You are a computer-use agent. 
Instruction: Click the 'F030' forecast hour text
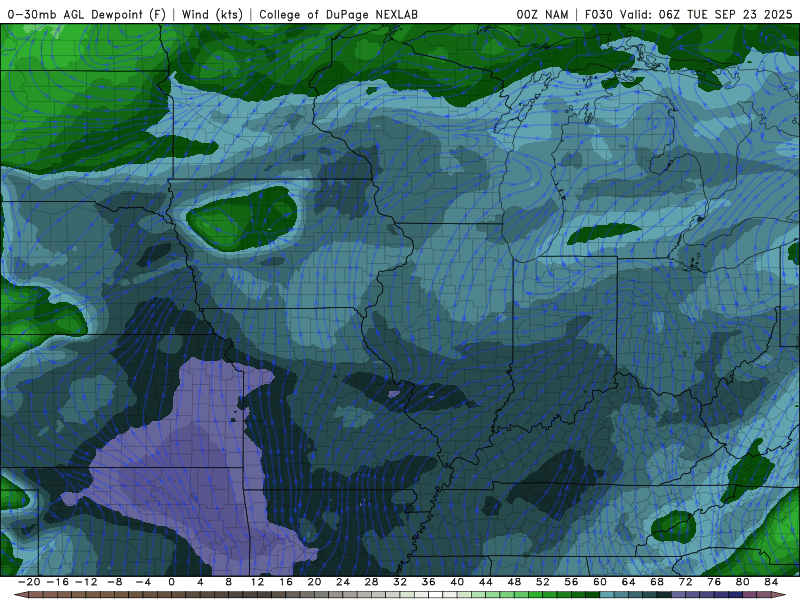[x=598, y=14]
